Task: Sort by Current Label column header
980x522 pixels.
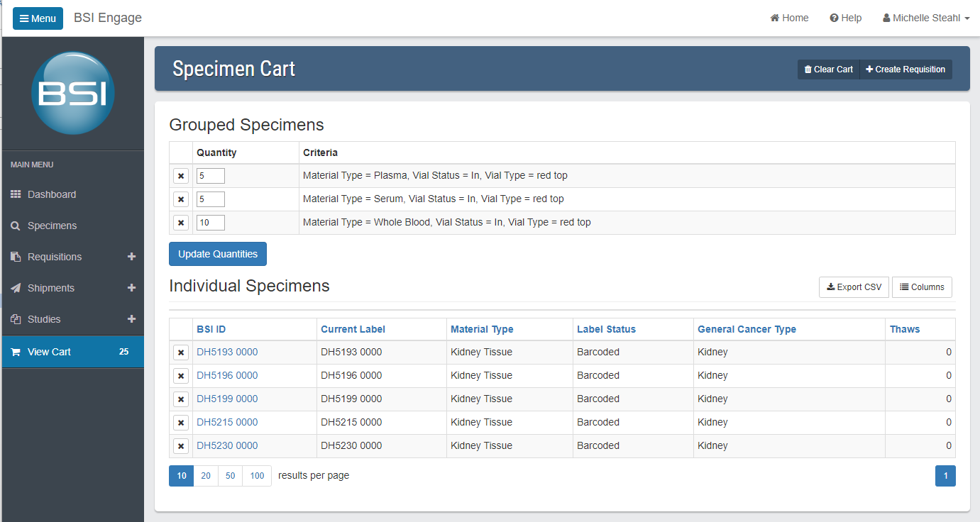Action: pyautogui.click(x=353, y=329)
